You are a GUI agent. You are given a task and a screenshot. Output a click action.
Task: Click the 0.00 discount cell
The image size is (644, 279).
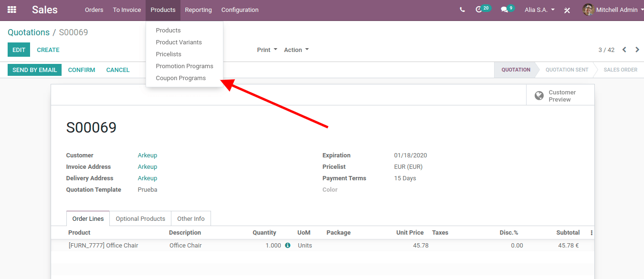(x=517, y=246)
